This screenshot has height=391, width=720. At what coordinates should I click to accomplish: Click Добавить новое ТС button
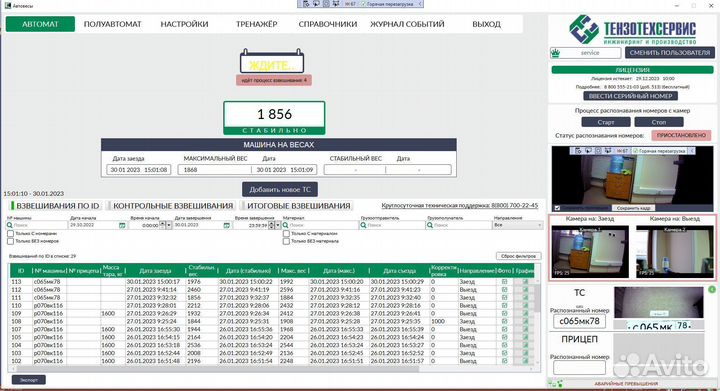[x=280, y=189]
